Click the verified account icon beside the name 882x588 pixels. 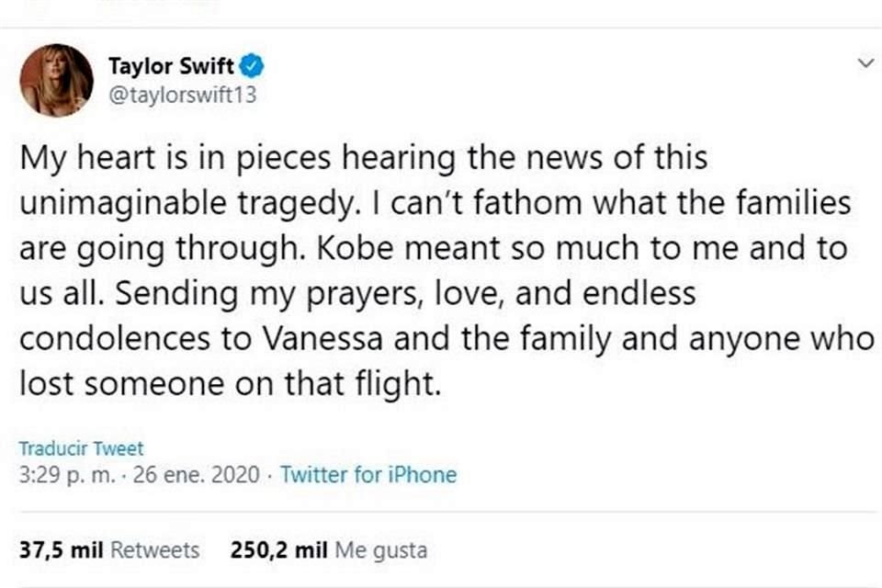point(254,64)
